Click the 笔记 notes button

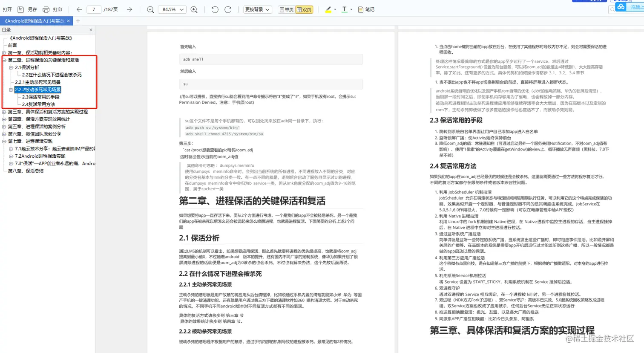[366, 9]
